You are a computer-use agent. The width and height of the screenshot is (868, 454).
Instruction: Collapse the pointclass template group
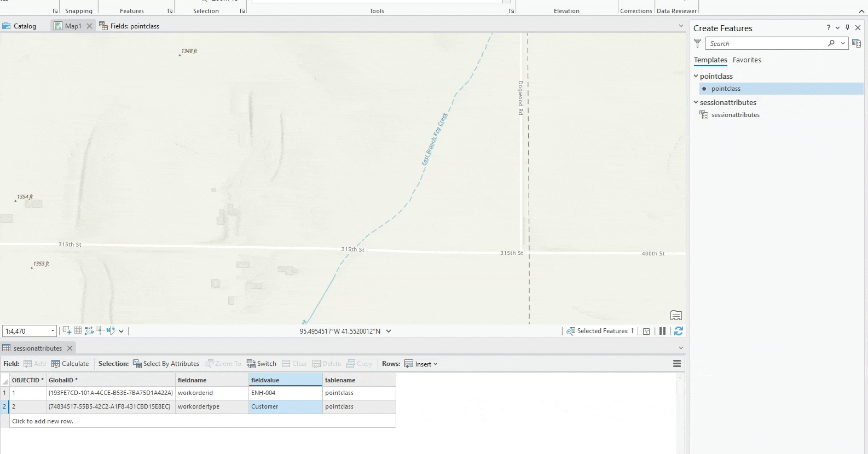[696, 76]
